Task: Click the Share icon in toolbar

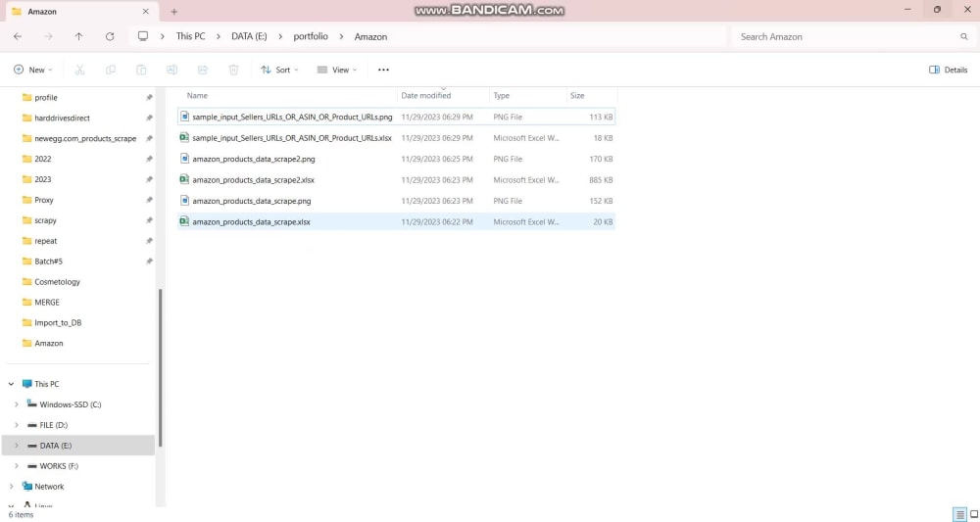Action: click(203, 70)
